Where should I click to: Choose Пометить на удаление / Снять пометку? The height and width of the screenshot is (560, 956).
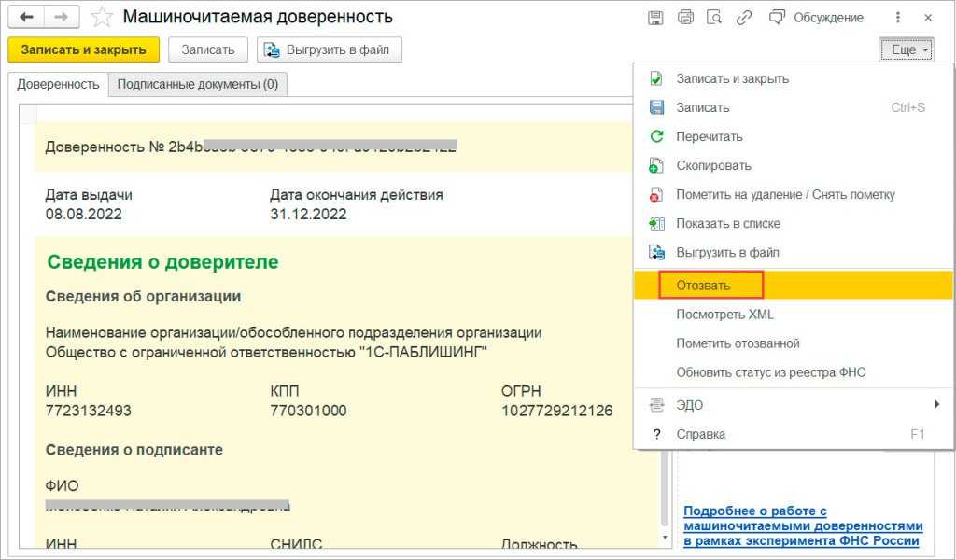[x=785, y=194]
